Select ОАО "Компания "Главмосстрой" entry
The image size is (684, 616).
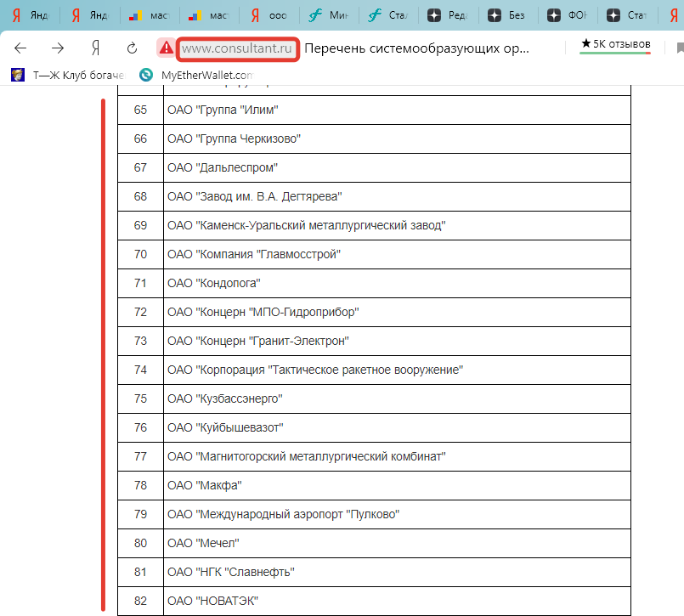click(x=254, y=254)
